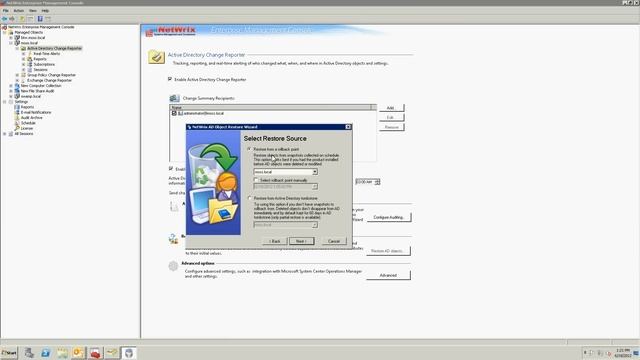Click the New Computer Collection icon
Image resolution: width=640 pixels, height=360 pixels.
pyautogui.click(x=17, y=85)
